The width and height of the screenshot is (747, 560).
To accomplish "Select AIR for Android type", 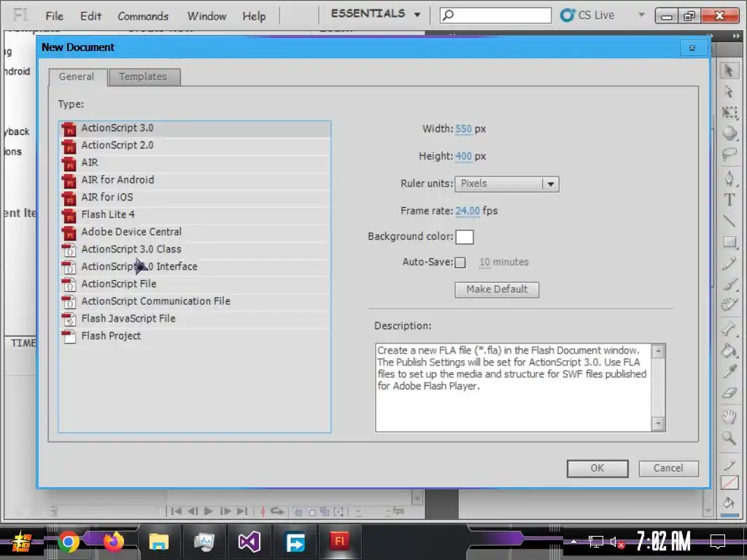I will [195, 180].
